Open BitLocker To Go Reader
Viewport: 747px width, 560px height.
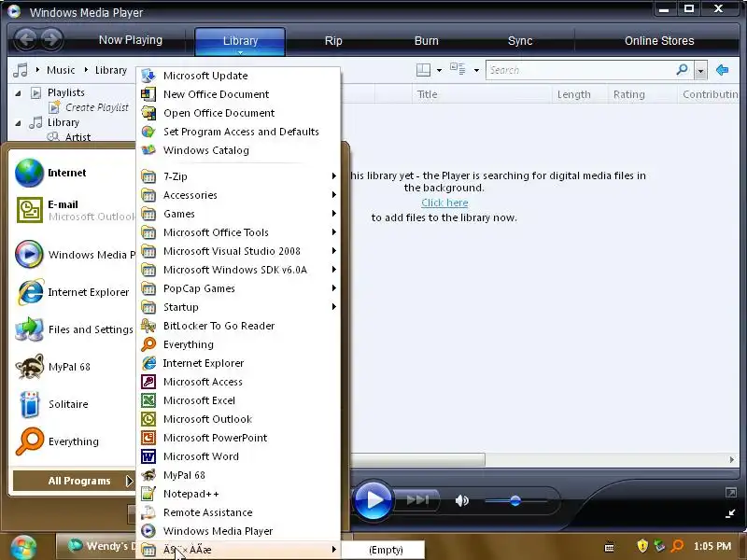(x=238, y=326)
